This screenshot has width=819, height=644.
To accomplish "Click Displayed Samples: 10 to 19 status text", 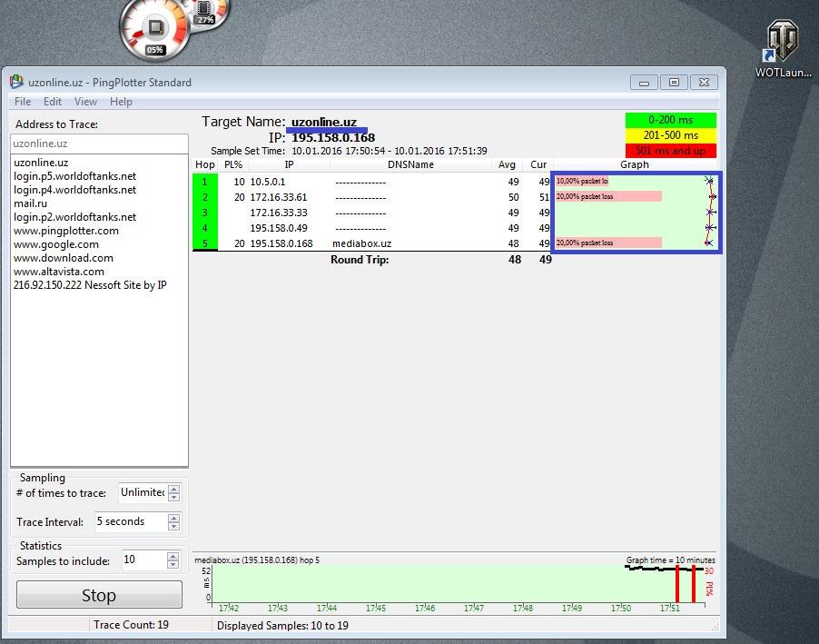I will click(282, 625).
